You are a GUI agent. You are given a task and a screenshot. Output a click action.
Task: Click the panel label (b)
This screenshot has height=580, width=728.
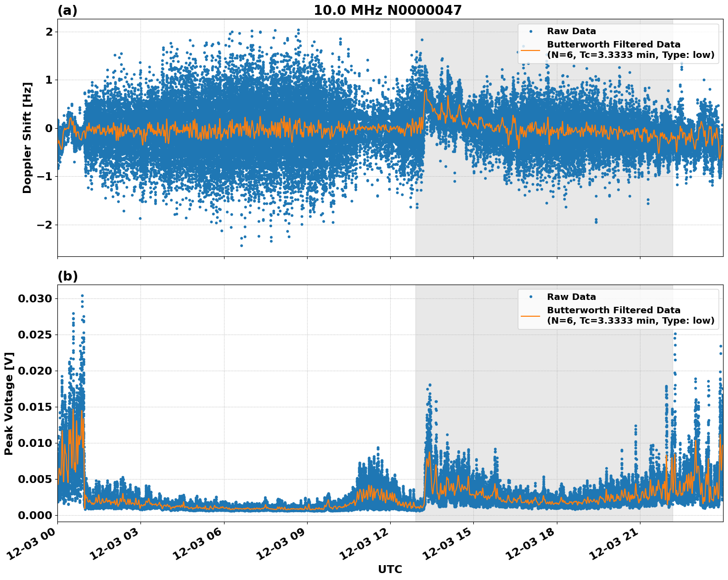click(68, 275)
